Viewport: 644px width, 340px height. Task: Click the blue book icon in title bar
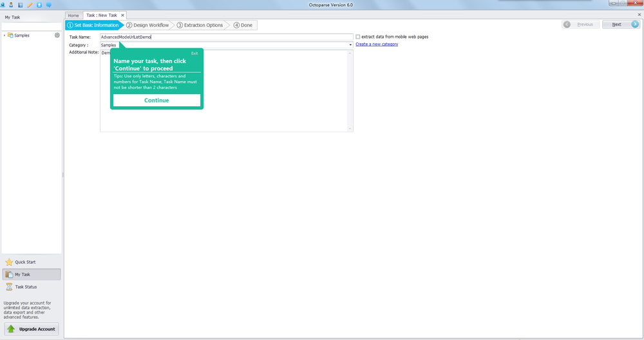pos(20,5)
